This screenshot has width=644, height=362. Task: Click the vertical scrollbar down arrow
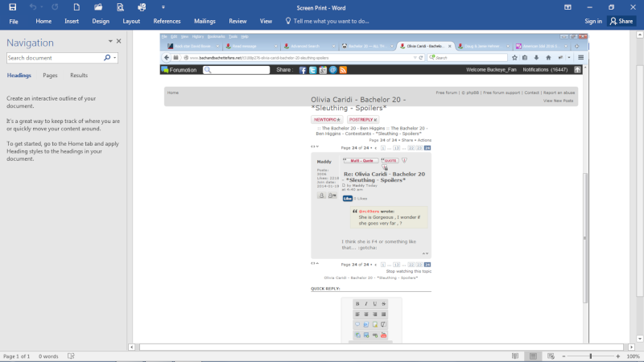(x=640, y=339)
